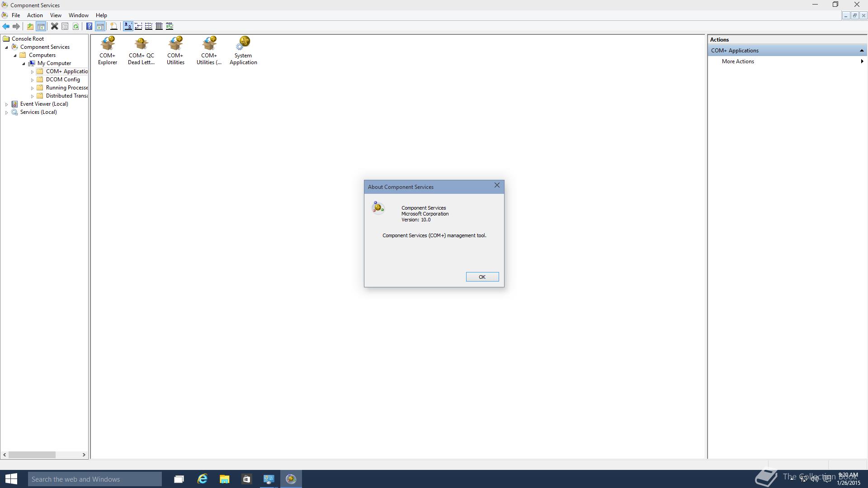Select My Computer in the tree
Screen dimensions: 868x488
[54, 63]
